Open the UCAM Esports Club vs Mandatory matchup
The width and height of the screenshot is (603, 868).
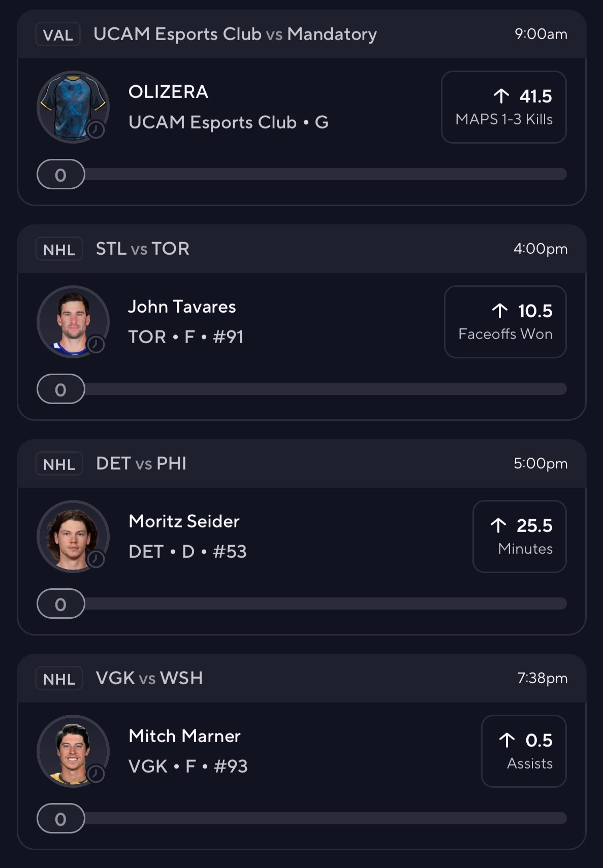[x=235, y=35]
